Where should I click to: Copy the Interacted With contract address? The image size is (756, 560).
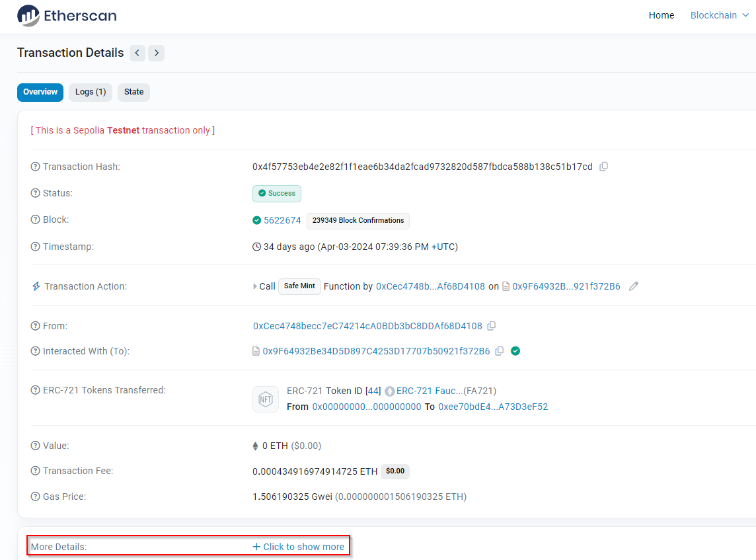500,351
